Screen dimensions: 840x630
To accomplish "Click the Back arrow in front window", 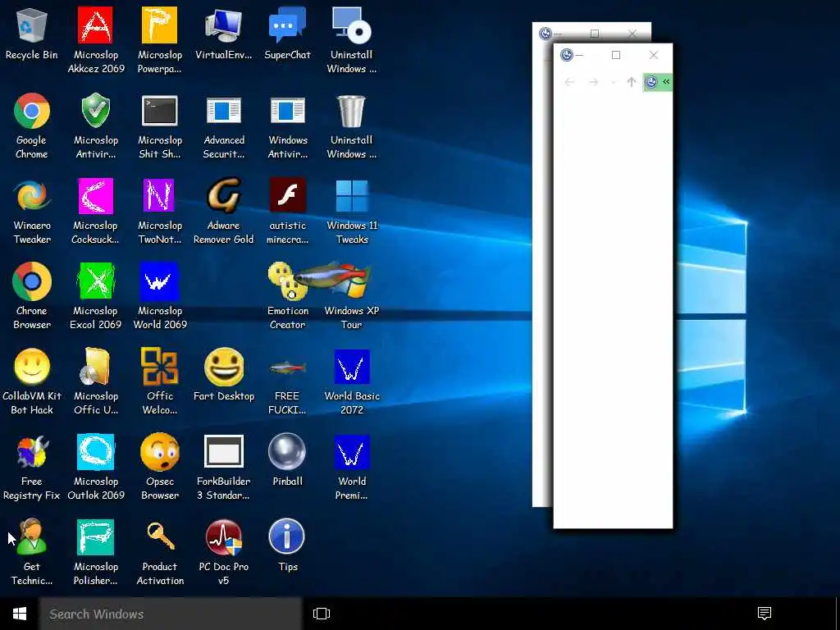I will [x=569, y=82].
